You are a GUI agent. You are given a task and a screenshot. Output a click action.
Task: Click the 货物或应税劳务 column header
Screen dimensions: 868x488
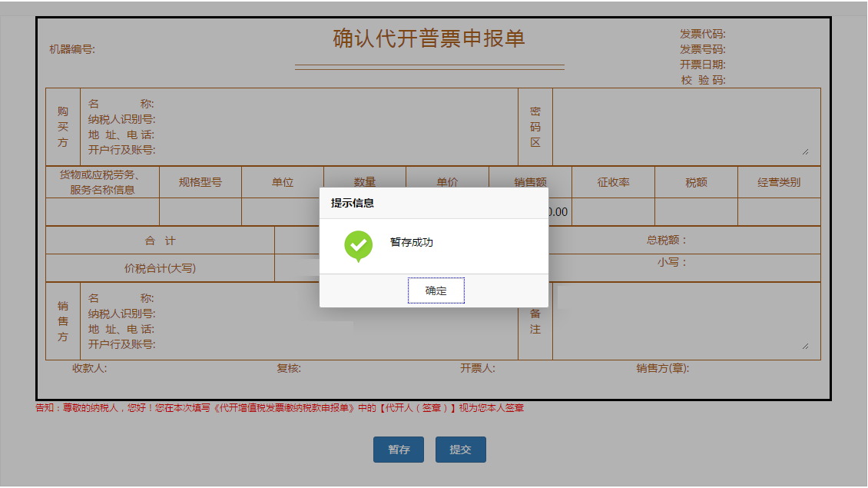tap(102, 182)
